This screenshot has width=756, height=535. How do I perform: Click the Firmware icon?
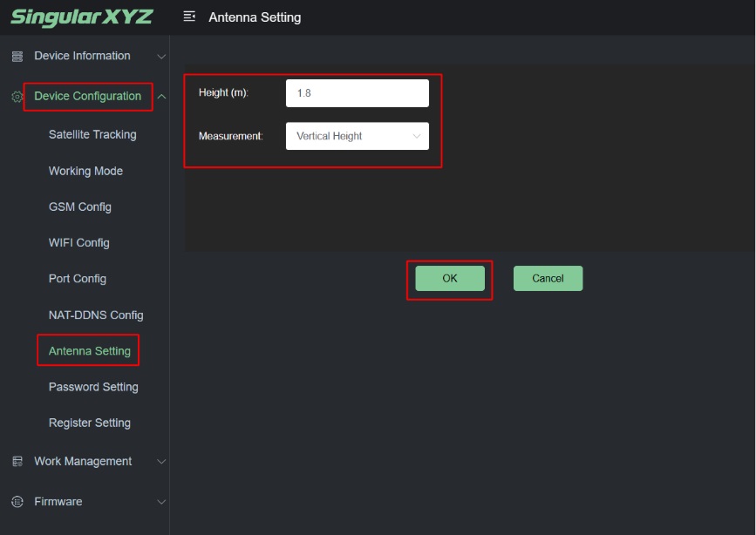(x=17, y=502)
